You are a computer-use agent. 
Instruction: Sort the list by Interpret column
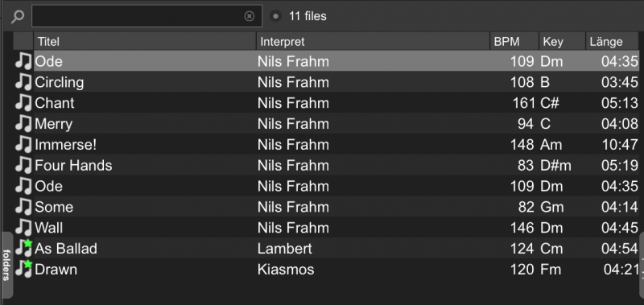(374, 42)
